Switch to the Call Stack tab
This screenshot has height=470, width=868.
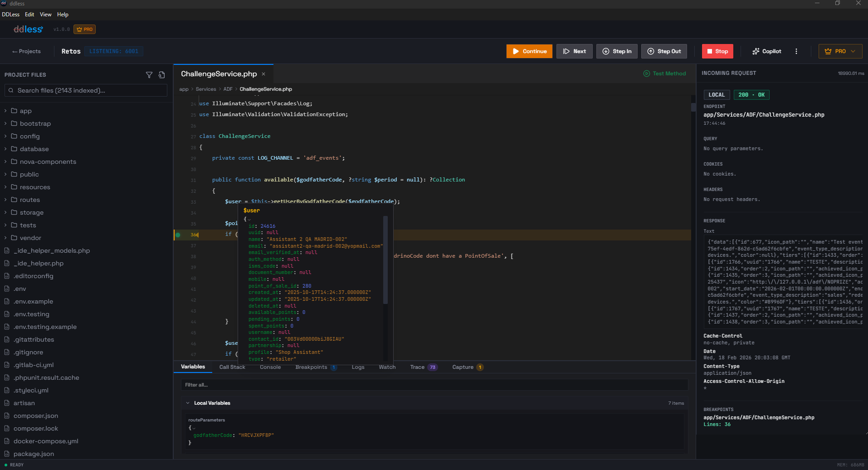pyautogui.click(x=232, y=367)
